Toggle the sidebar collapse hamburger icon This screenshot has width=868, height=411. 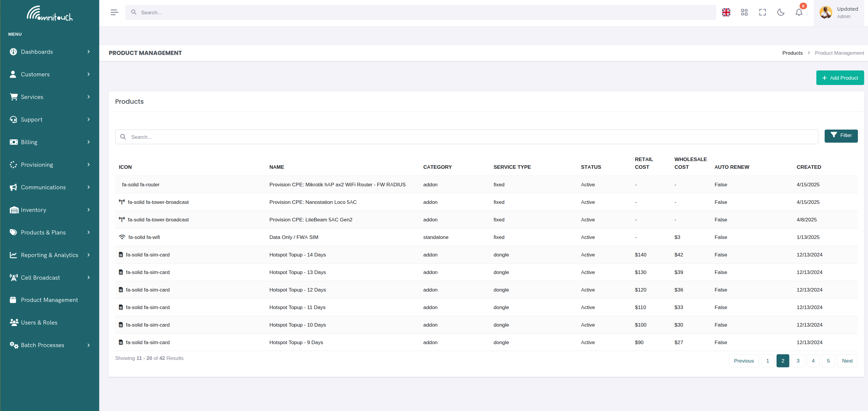click(114, 12)
